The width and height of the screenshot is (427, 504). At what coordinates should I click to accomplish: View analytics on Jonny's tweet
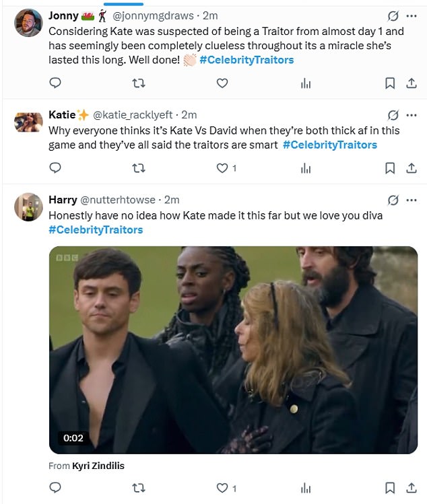click(x=305, y=83)
